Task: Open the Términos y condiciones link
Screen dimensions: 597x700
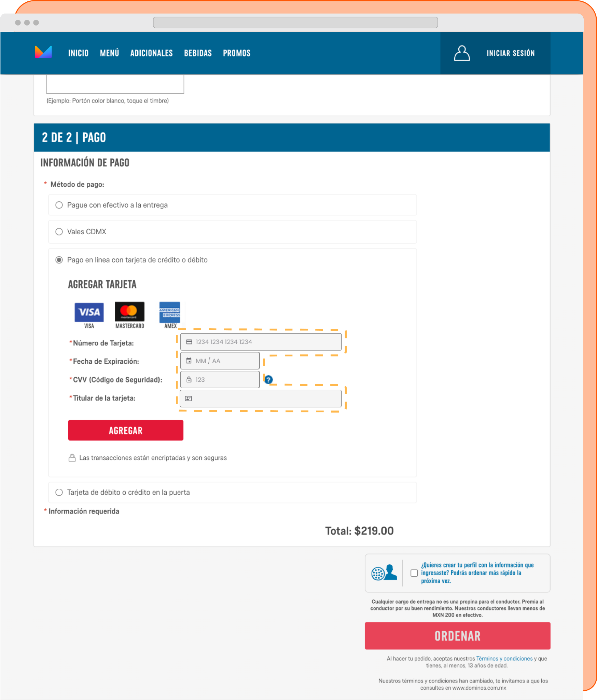Action: pos(504,658)
